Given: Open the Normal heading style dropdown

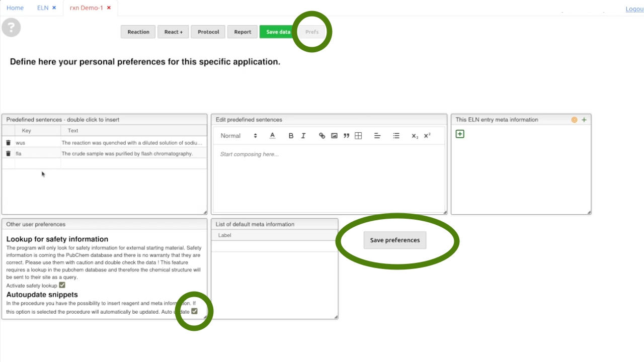Looking at the screenshot, I should pos(239,136).
